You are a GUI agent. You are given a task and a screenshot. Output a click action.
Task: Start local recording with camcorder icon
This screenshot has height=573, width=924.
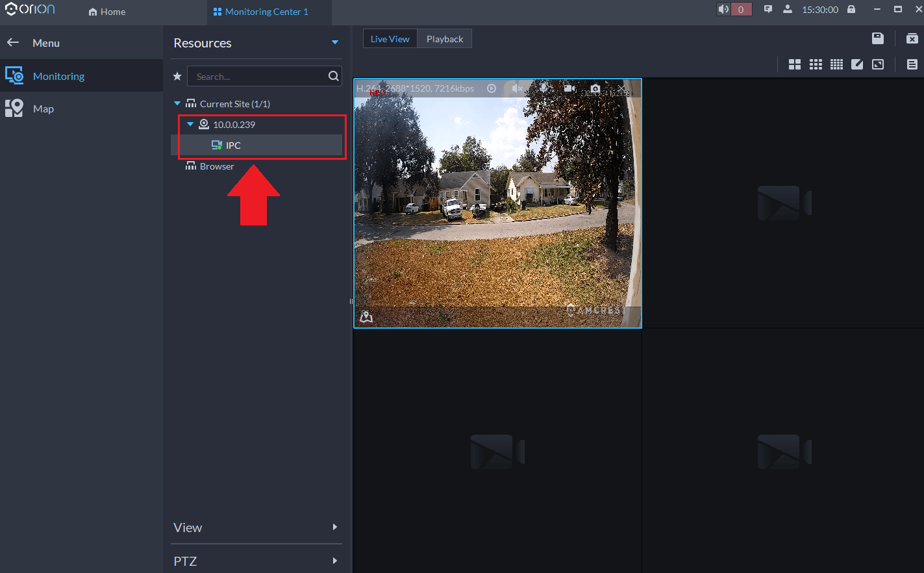[569, 88]
